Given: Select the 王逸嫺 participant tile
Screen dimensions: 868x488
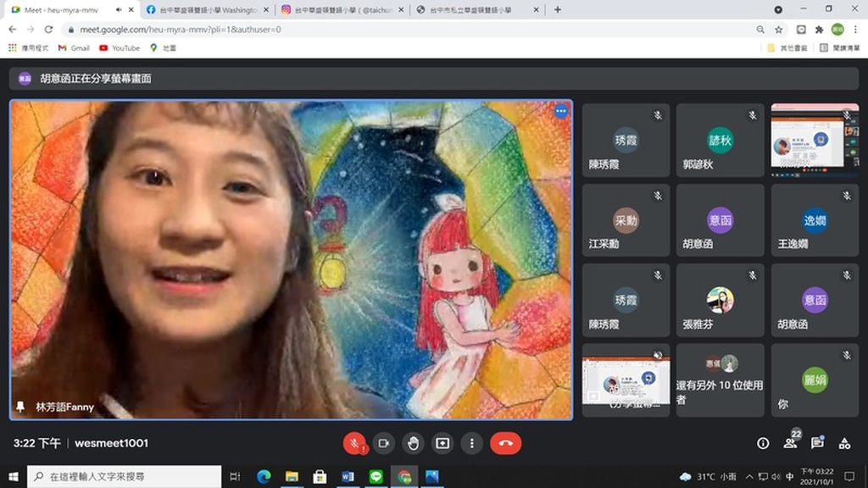Looking at the screenshot, I should point(815,220).
